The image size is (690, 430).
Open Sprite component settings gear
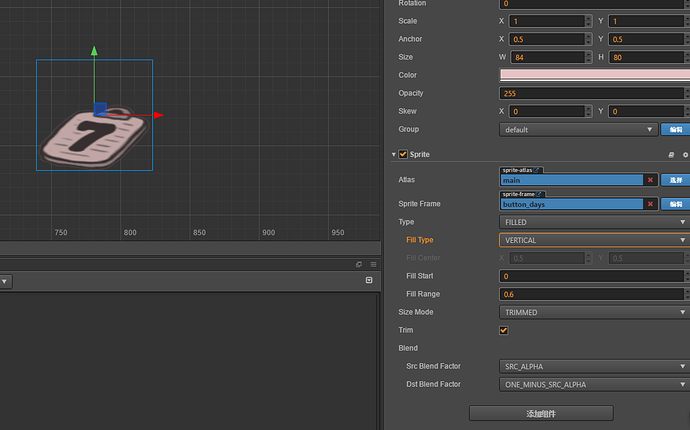tap(685, 154)
